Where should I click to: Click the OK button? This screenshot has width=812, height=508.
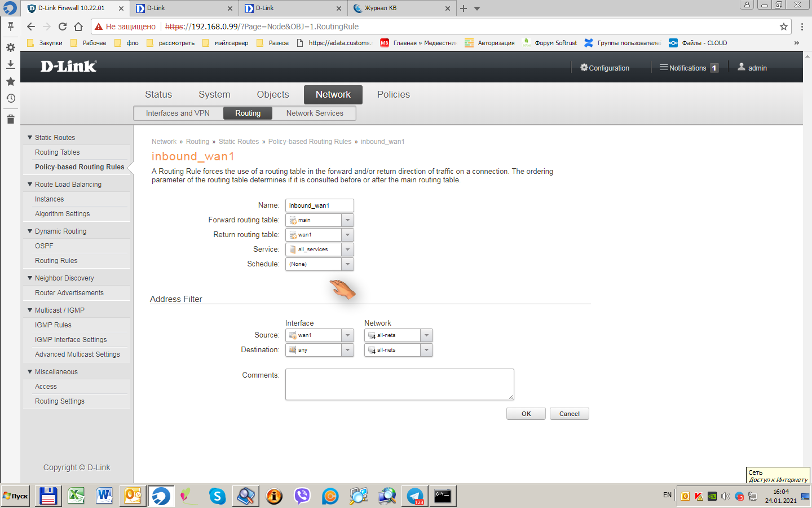(x=526, y=414)
